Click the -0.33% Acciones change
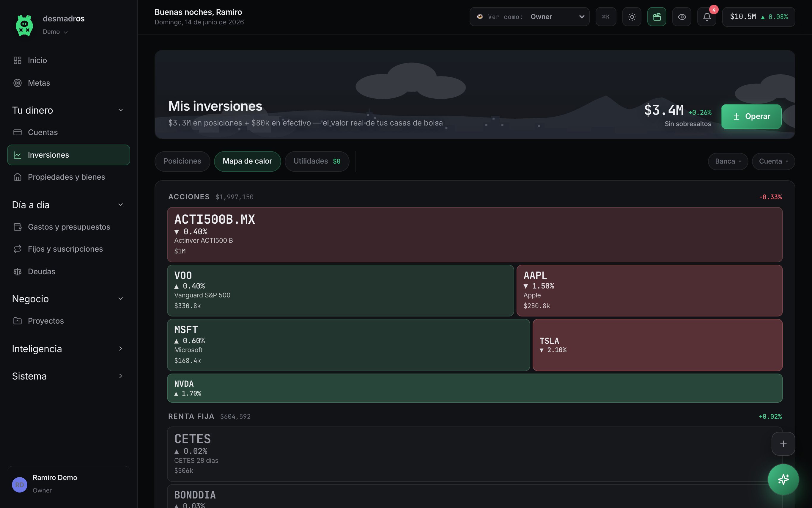This screenshot has width=812, height=508. point(770,197)
